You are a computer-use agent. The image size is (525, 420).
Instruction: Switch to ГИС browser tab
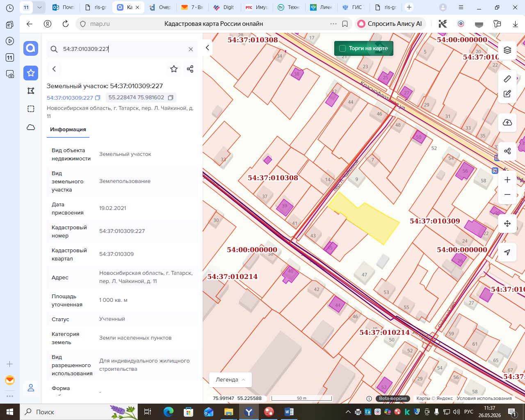click(x=353, y=7)
